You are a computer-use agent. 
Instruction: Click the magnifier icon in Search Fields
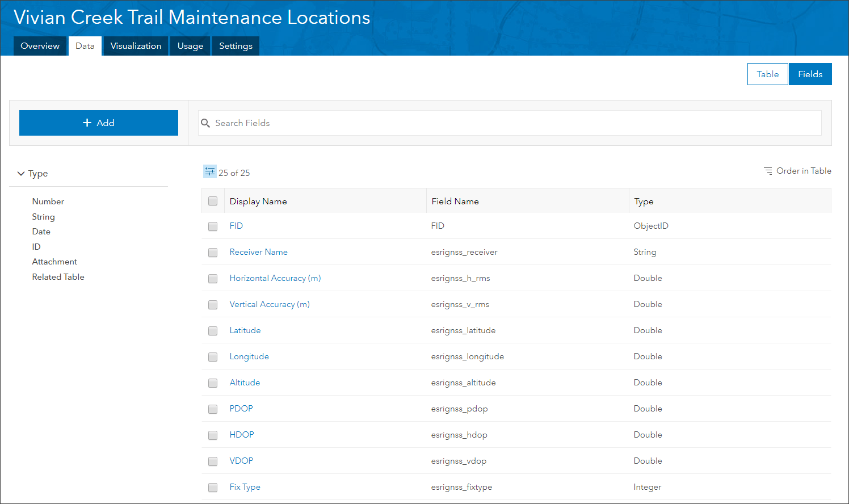[x=205, y=123]
